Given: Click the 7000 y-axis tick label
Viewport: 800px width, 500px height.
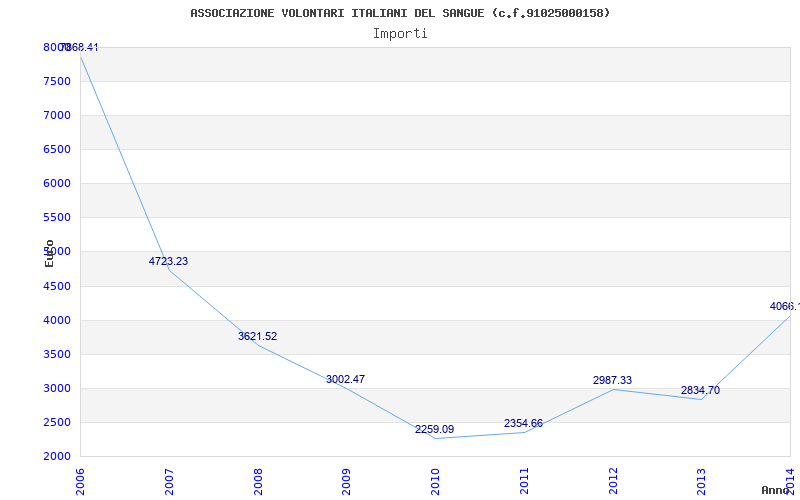Looking at the screenshot, I should [57, 115].
